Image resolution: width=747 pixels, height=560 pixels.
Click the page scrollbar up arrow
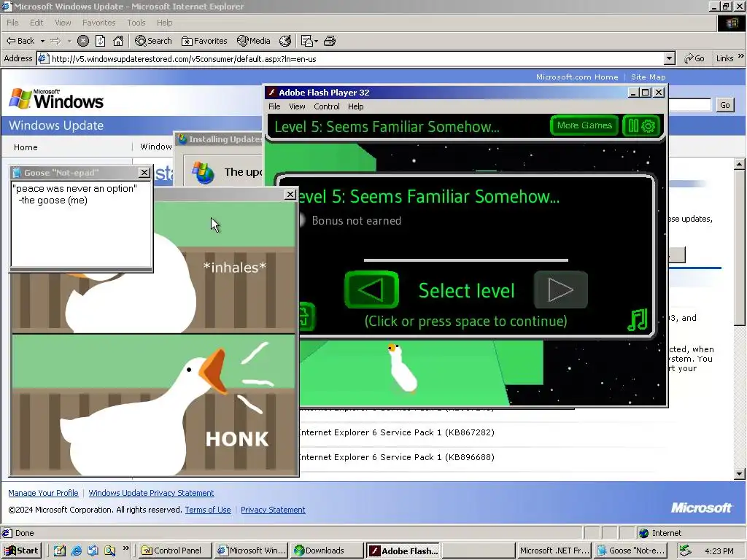pos(740,164)
